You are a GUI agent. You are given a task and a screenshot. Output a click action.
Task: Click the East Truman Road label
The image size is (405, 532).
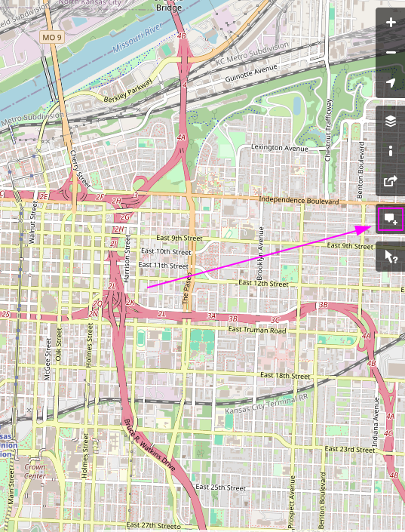(x=257, y=330)
